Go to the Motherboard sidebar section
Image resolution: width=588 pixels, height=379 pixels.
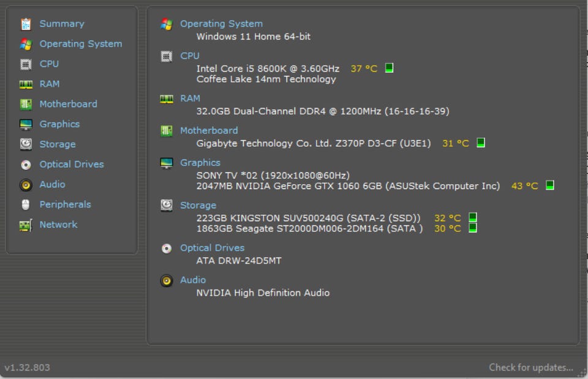pyautogui.click(x=68, y=104)
